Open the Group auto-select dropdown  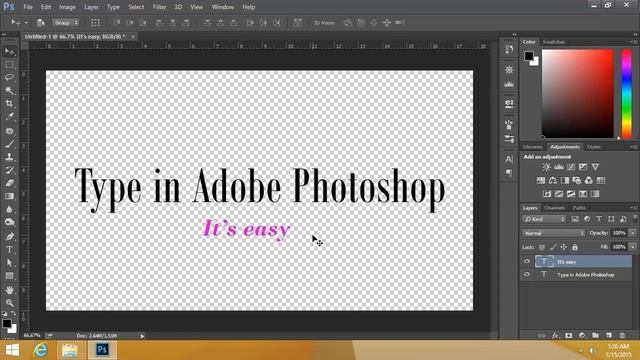tap(65, 23)
